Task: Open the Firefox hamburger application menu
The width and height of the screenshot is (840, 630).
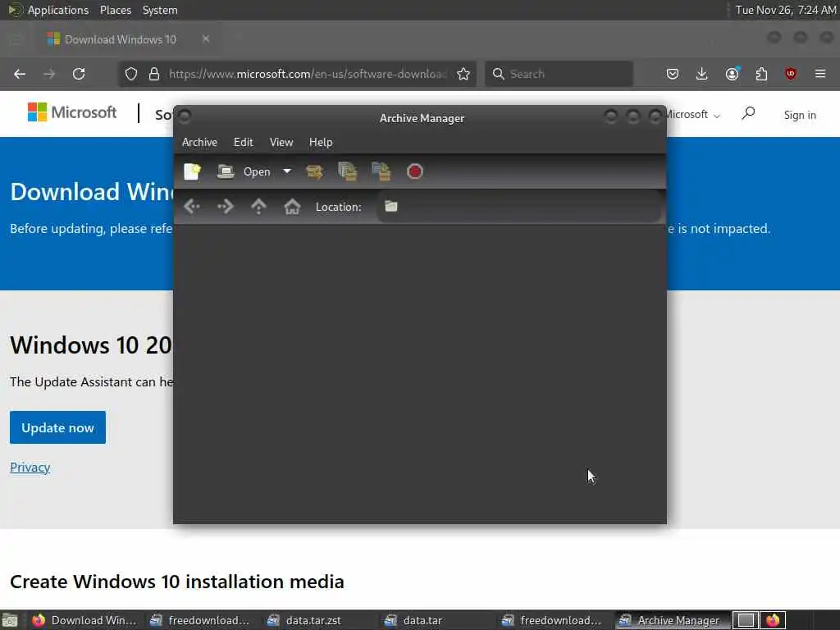Action: 820,74
